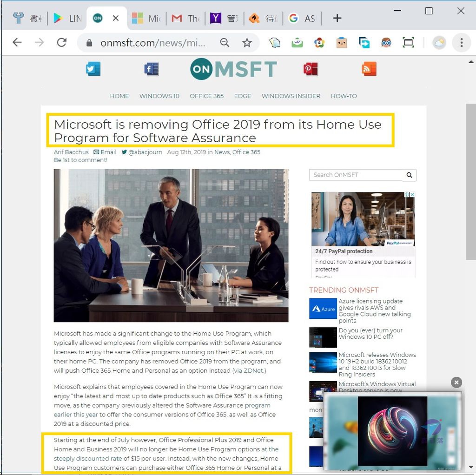
Task: Open the Chrome three-dot menu
Action: pyautogui.click(x=462, y=42)
